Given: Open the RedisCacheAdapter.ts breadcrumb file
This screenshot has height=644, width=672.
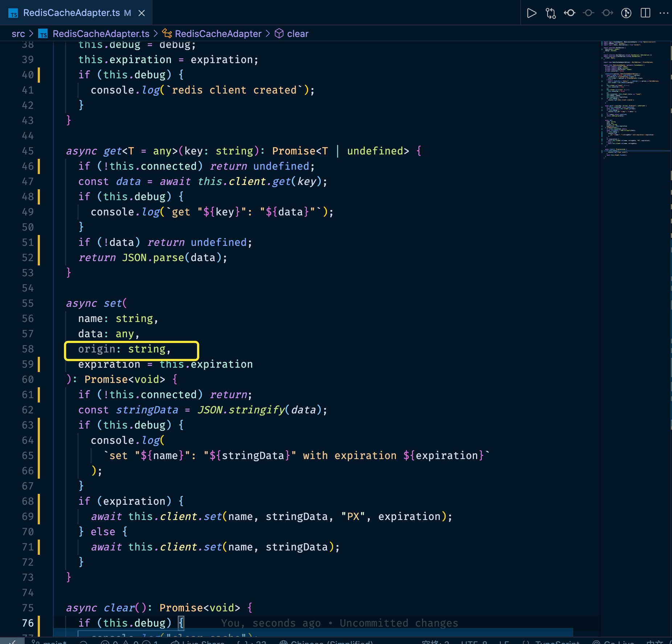Looking at the screenshot, I should pos(101,34).
